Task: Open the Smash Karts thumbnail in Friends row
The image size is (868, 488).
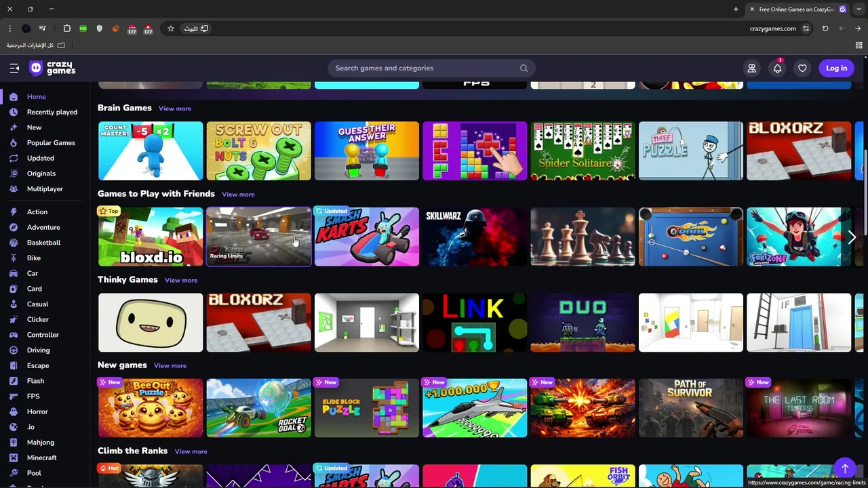Action: point(367,237)
